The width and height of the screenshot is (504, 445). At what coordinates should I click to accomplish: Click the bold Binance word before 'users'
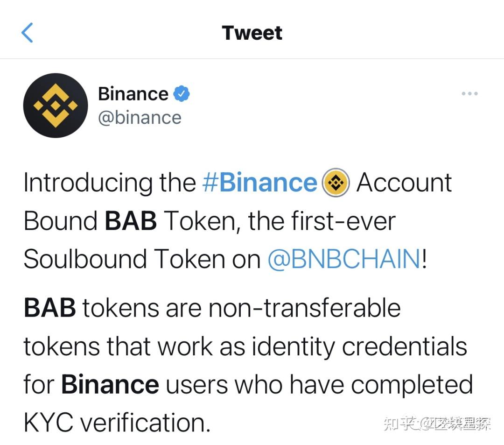(110, 385)
